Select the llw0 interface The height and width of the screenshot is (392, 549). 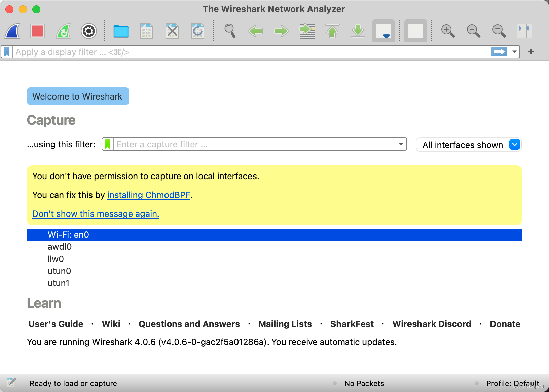coord(274,259)
